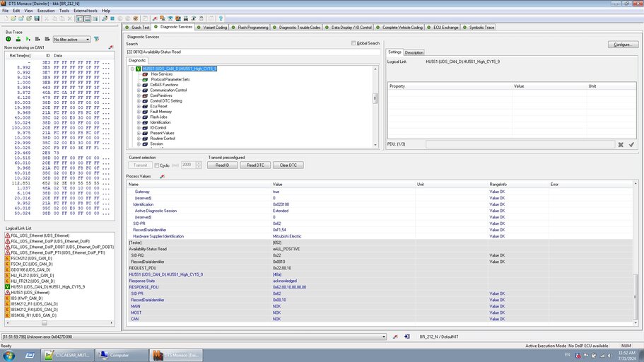This screenshot has width=644, height=362.
Task: Open the status message history dropdown
Action: click(384, 337)
